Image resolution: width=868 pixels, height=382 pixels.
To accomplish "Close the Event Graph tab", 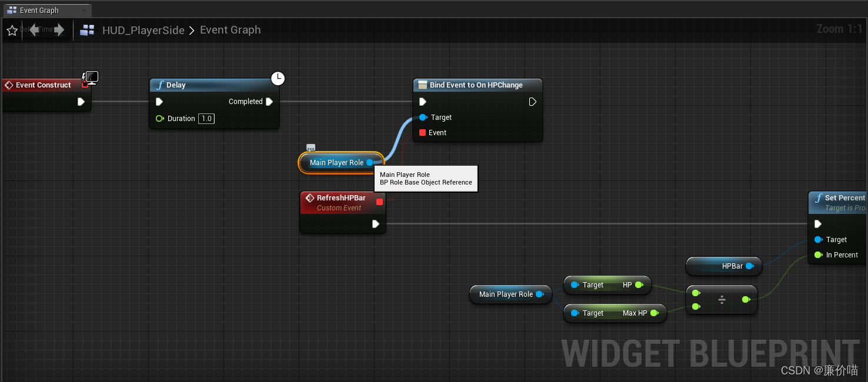I will coord(84,11).
